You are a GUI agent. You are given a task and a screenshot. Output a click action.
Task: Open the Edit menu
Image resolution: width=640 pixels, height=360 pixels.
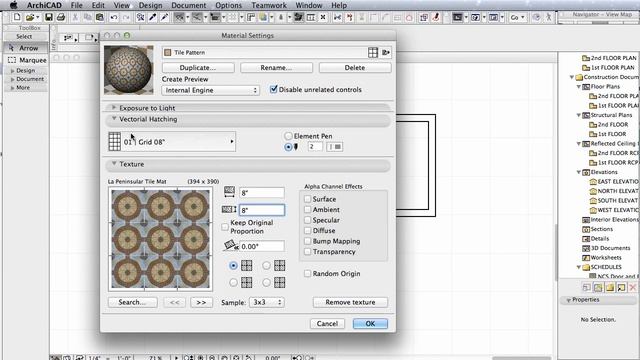[98, 5]
